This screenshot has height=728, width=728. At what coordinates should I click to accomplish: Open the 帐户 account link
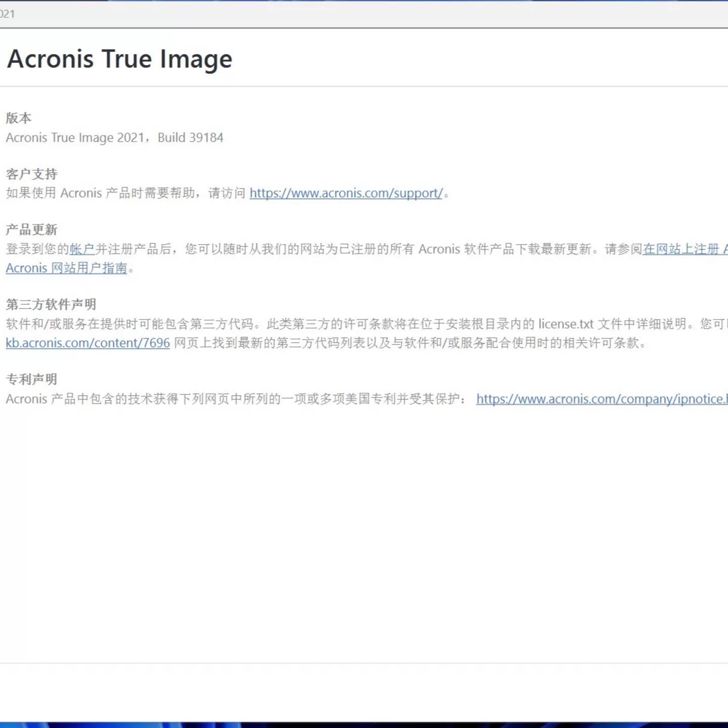[x=82, y=249]
